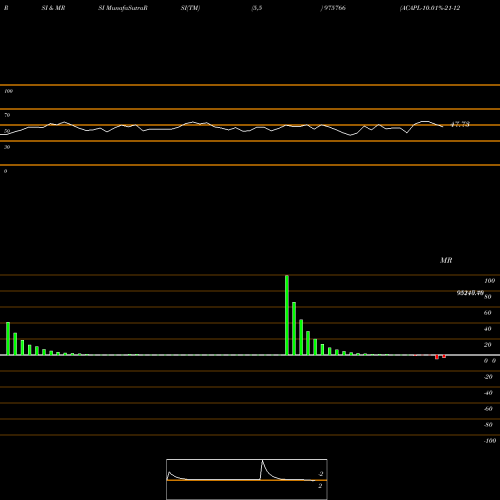500x500 pixels.
Task: Select the tallest green MR histogram bar
Action: click(x=287, y=315)
